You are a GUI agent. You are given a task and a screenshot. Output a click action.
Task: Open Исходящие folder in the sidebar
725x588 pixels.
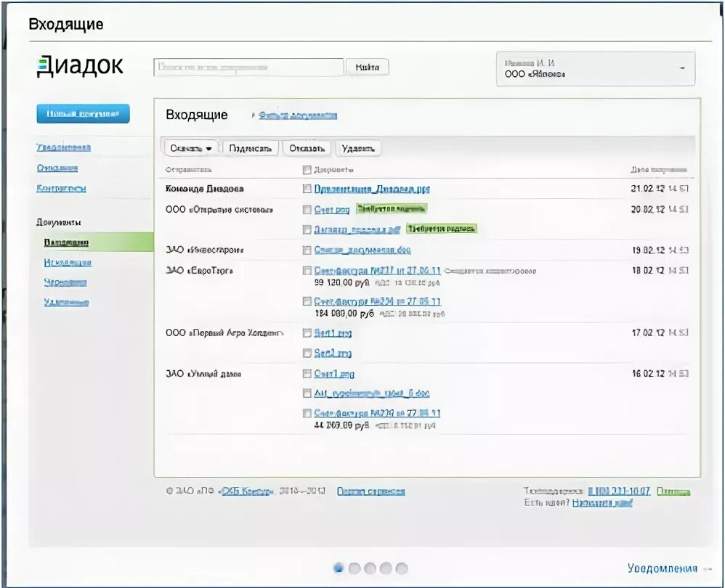pos(68,262)
